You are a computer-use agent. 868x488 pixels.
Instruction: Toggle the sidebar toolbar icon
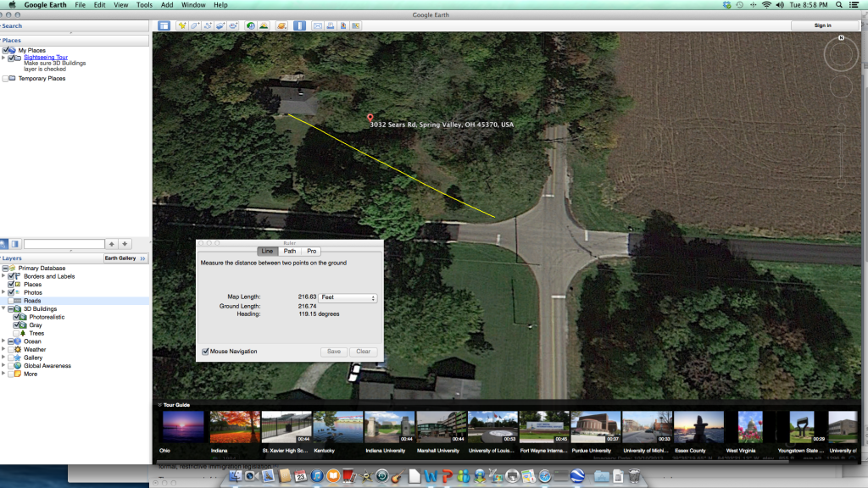[164, 25]
